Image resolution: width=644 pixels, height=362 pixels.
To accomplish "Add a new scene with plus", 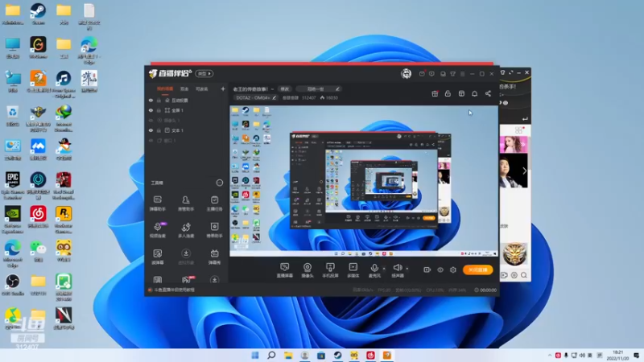I will (x=223, y=88).
